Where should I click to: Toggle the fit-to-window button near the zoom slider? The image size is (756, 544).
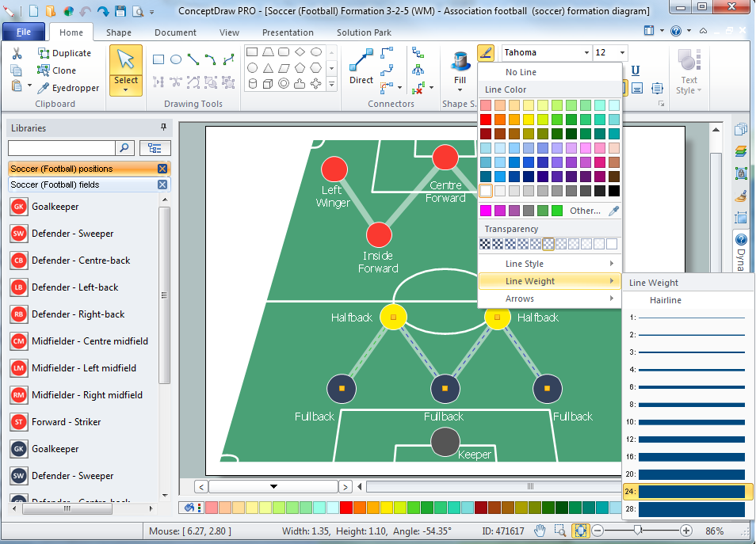582,531
